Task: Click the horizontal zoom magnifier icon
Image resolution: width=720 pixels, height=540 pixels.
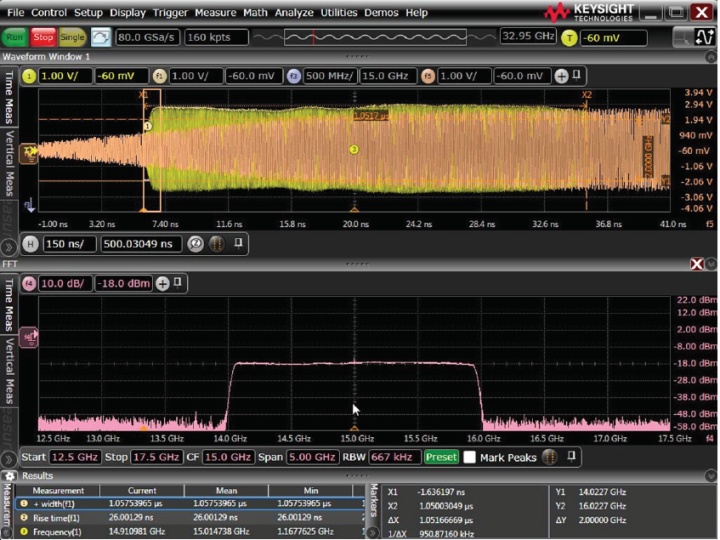Action: (x=195, y=244)
